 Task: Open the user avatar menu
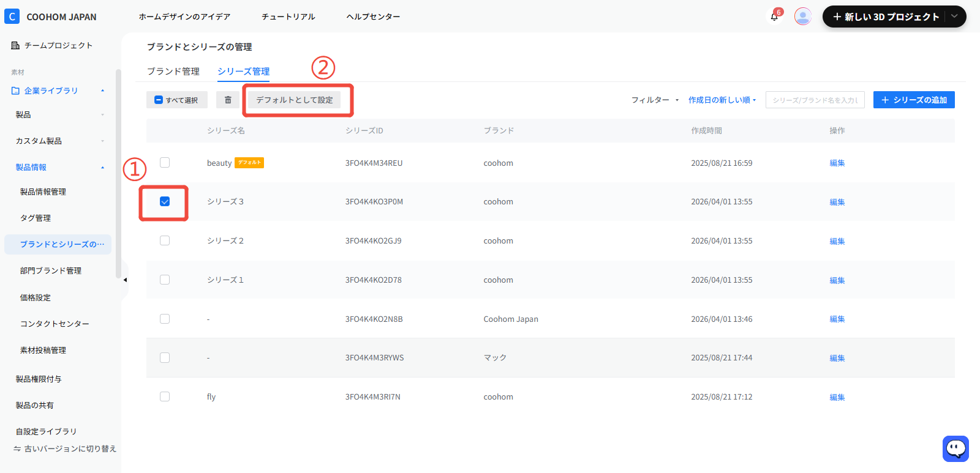pos(803,17)
